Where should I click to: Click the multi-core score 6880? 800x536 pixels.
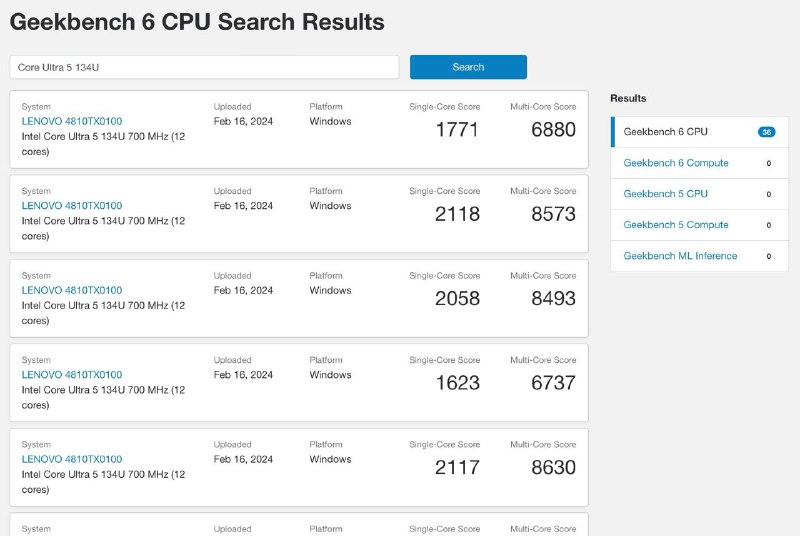[x=554, y=130]
